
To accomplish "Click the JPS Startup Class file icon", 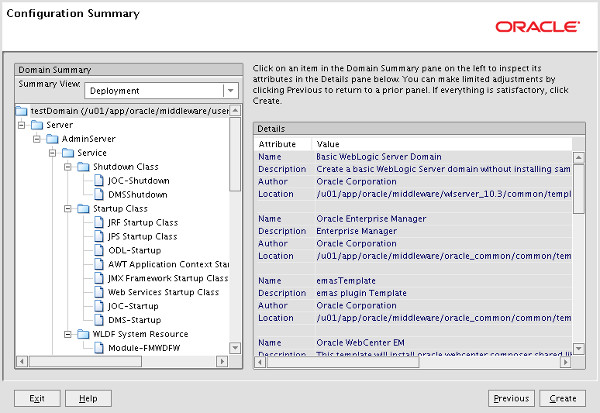I will pos(99,236).
